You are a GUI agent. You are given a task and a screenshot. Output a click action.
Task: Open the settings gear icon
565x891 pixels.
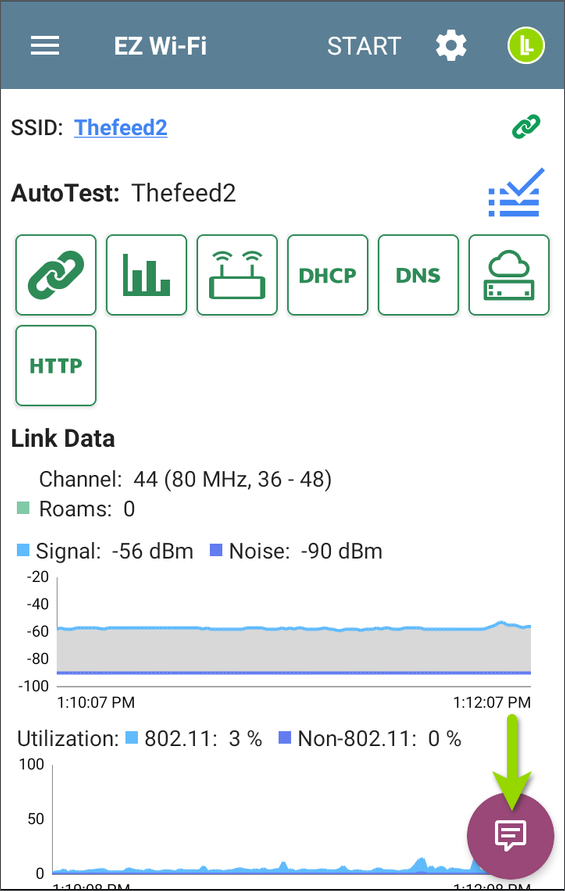tap(451, 46)
